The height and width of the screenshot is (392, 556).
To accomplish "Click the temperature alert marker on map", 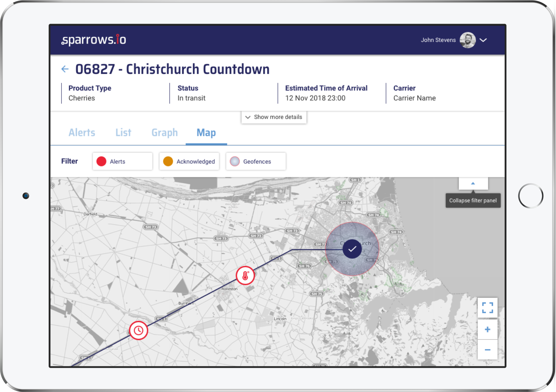I will 245,275.
